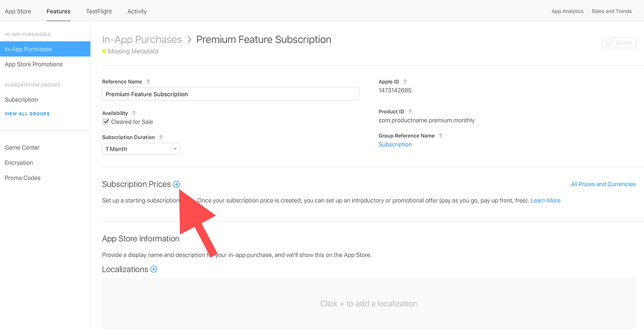Open Subscription Duration help icon
The image size is (644, 329).
(160, 137)
